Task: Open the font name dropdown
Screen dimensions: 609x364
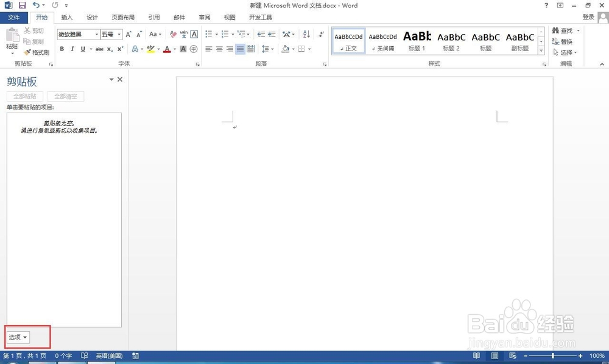Action: coord(97,35)
